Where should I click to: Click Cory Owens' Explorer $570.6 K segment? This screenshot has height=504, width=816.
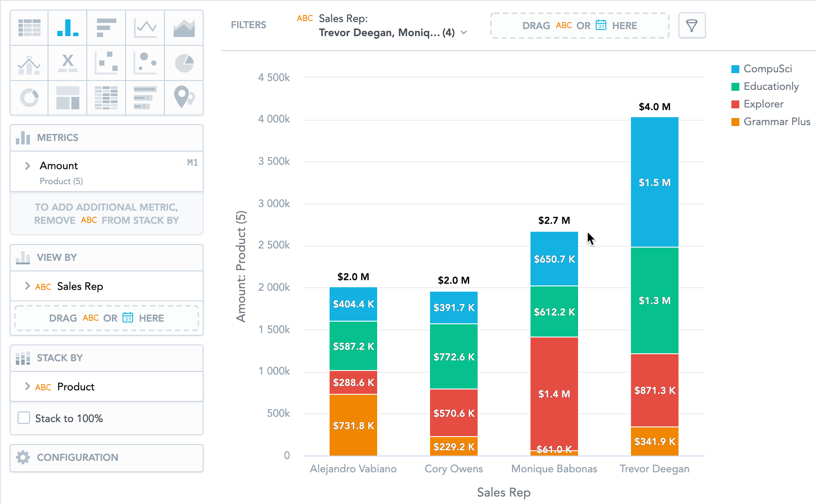pos(454,413)
